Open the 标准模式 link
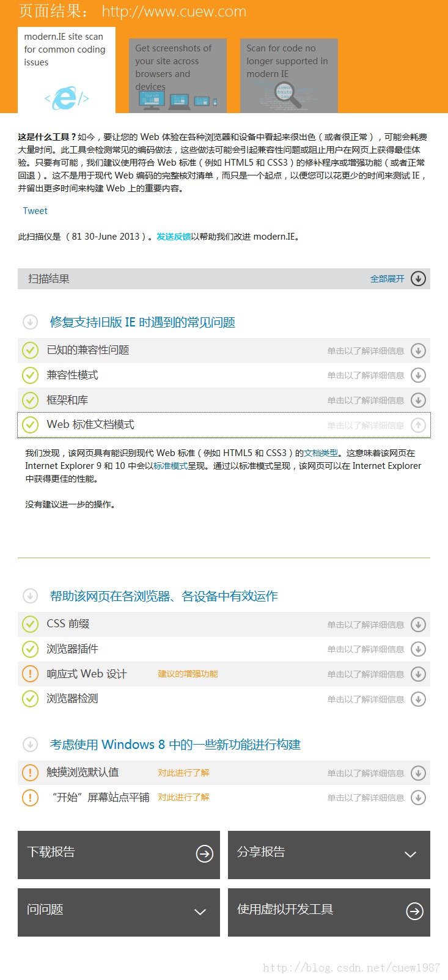Screen dimensions: 448x980 click(171, 466)
